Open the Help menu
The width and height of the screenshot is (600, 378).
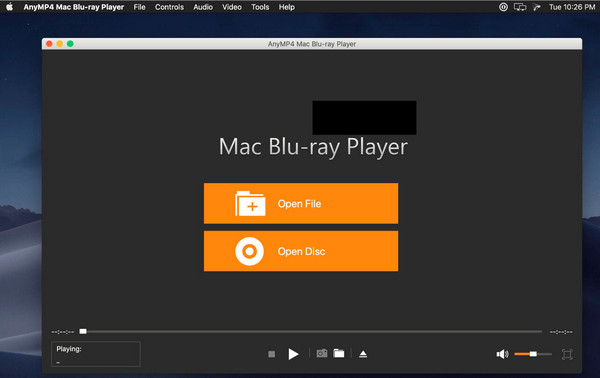(287, 7)
